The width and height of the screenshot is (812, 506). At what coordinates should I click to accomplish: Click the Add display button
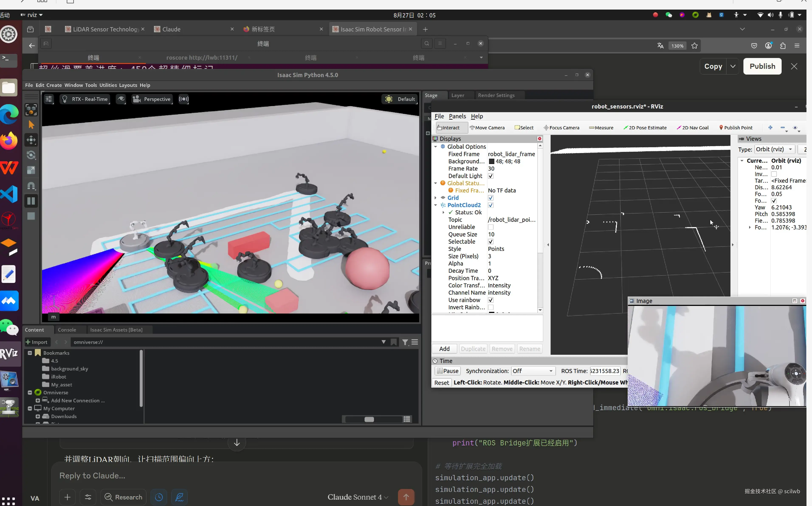[x=444, y=349]
